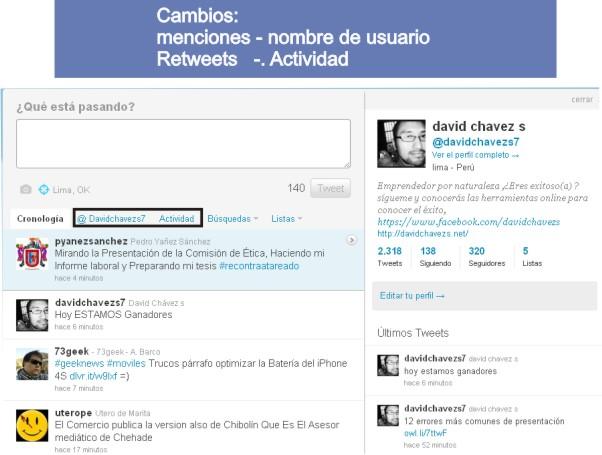Image resolution: width=602 pixels, height=455 pixels.
Task: Click the avatar beside the '12 errores' tweet
Action: click(388, 415)
